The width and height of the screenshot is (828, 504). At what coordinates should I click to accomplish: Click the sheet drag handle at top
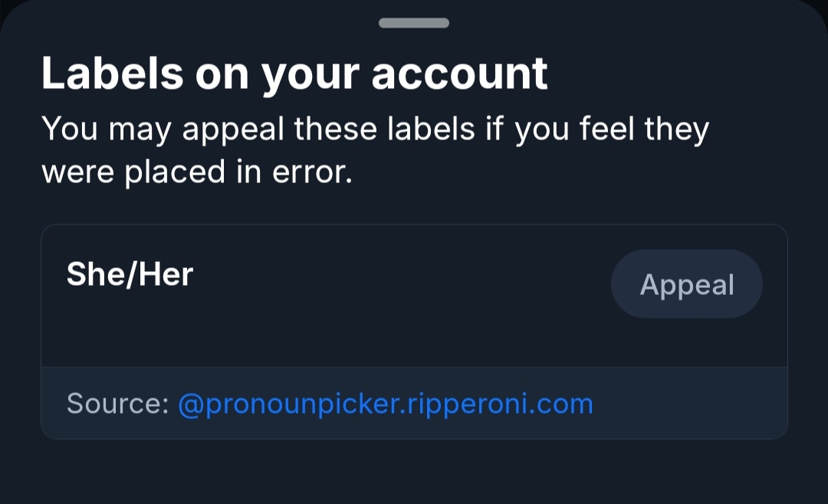click(x=414, y=23)
